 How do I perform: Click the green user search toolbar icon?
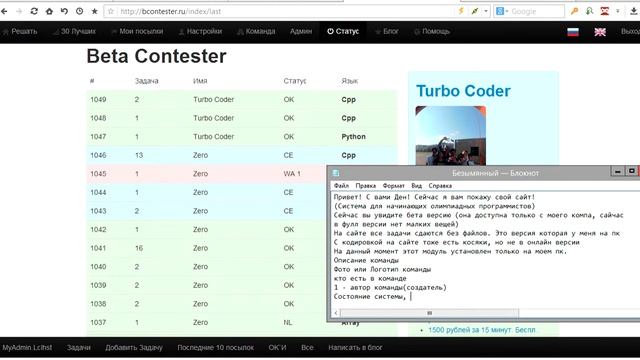(x=589, y=11)
